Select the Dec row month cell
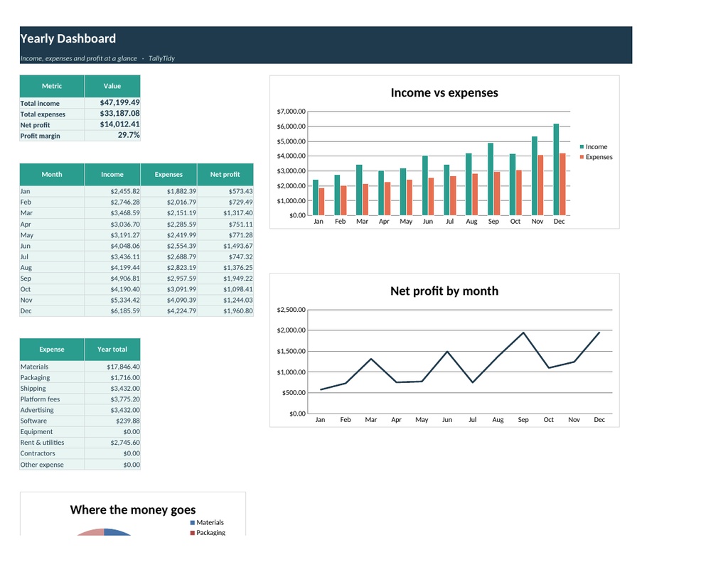 [52, 311]
